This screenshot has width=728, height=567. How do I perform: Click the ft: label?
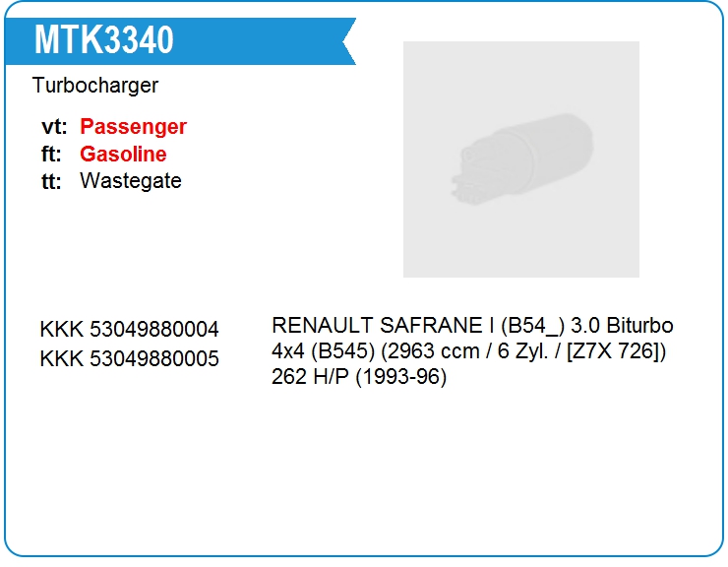(x=51, y=154)
